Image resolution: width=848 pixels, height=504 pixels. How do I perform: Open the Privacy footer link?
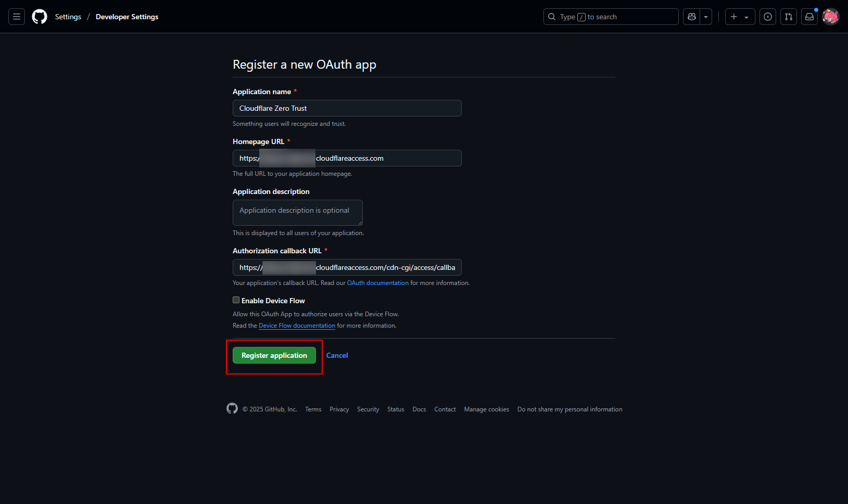coord(339,409)
